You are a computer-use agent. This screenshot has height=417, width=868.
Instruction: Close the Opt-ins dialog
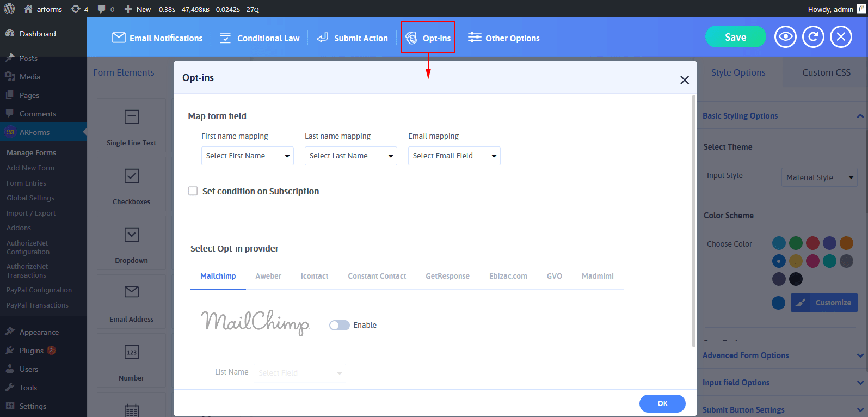[x=685, y=80]
